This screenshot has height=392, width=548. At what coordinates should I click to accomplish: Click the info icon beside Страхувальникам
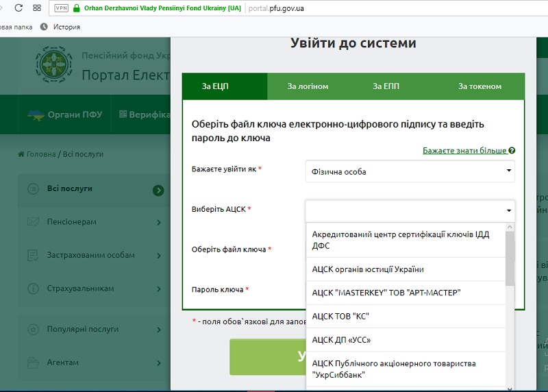tap(32, 289)
